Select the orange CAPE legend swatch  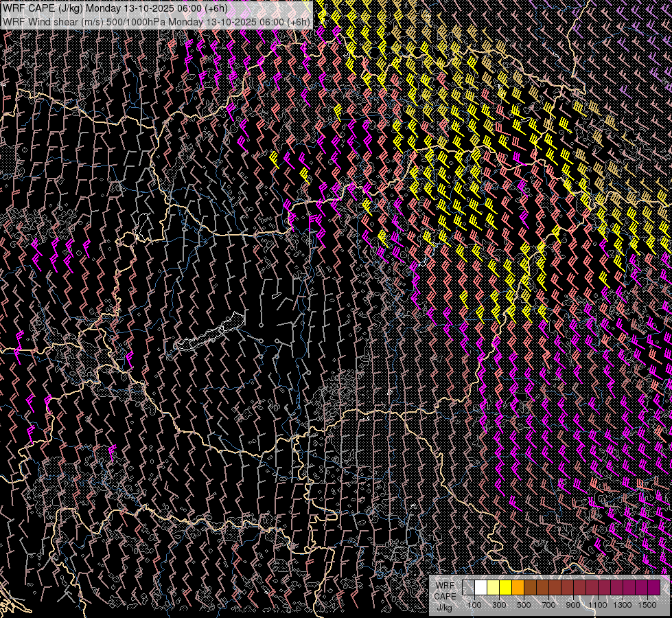(518, 588)
